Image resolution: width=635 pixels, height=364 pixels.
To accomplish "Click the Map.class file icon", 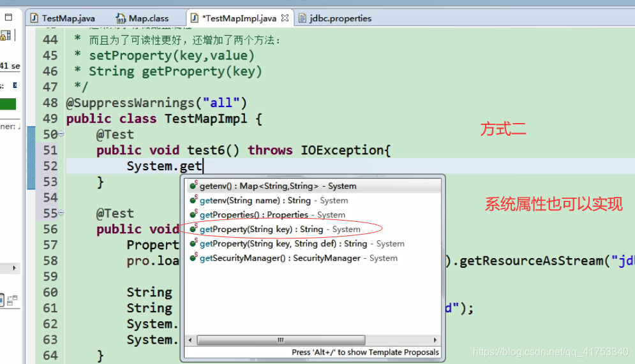I will pos(121,18).
